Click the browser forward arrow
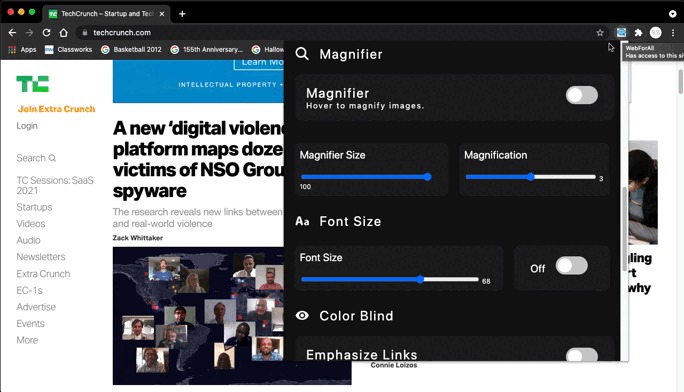The image size is (684, 392). click(29, 33)
